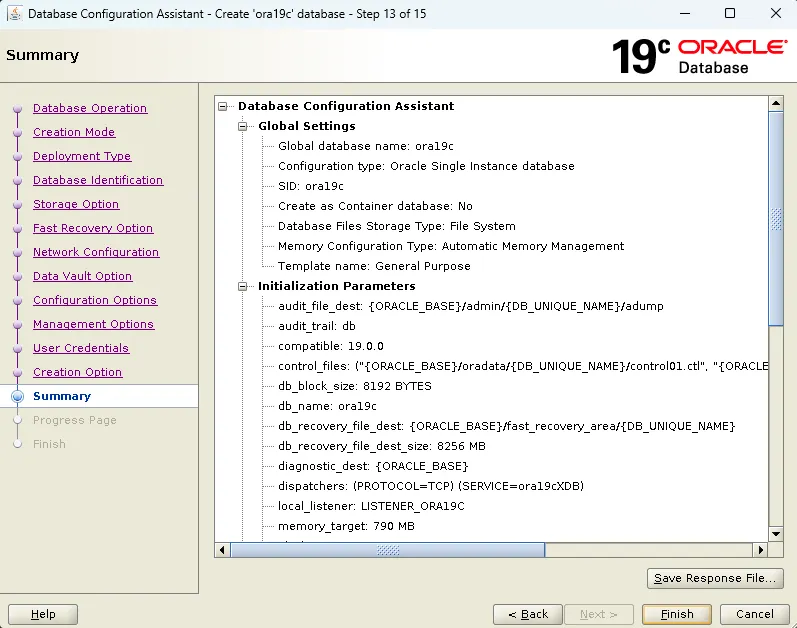797x628 pixels.
Task: Select the db_recovery_file_dest path row
Action: coord(507,426)
